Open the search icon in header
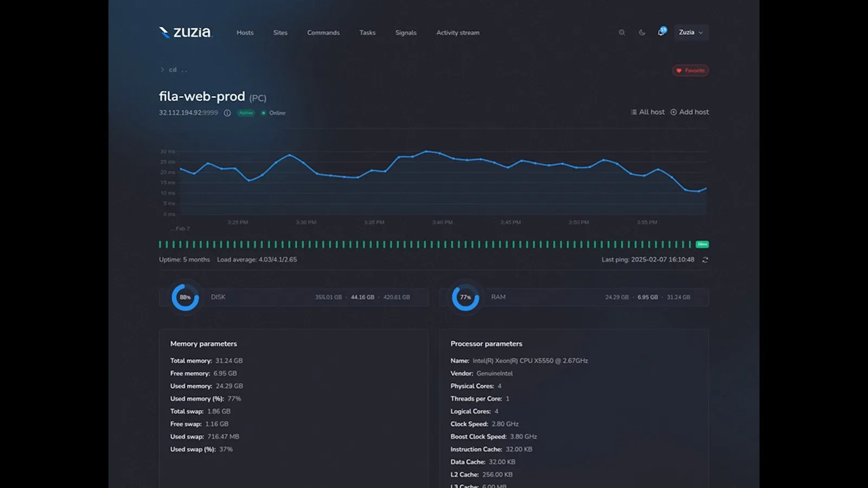The width and height of the screenshot is (868, 488). click(622, 33)
